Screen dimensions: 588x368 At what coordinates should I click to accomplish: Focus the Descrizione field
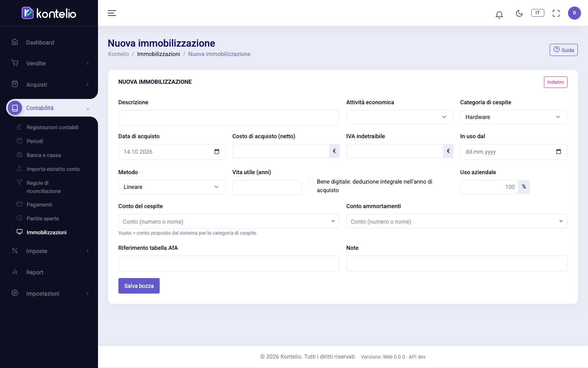point(229,118)
